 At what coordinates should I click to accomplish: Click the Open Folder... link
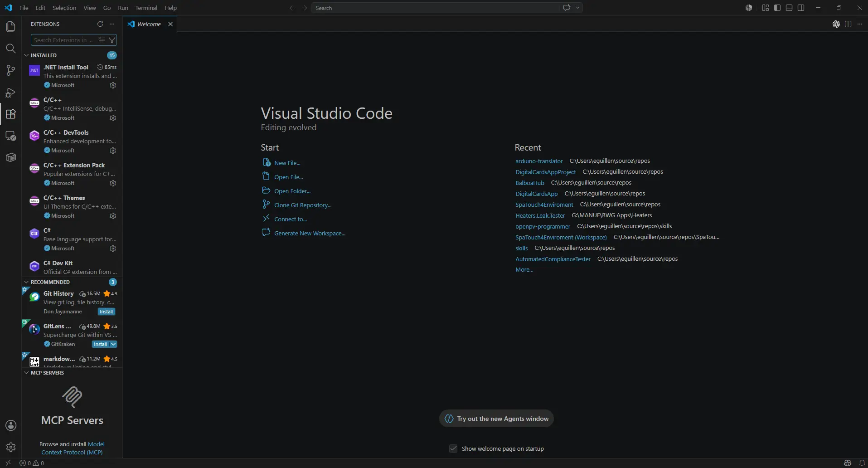[x=292, y=191]
